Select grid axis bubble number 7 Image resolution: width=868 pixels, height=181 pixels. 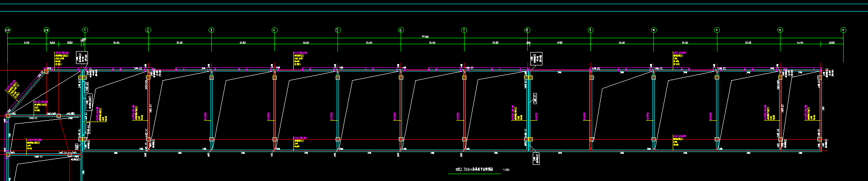pyautogui.click(x=464, y=30)
